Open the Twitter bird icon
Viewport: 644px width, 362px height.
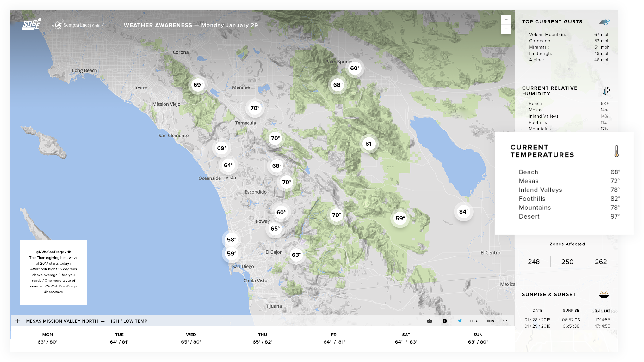pos(460,321)
